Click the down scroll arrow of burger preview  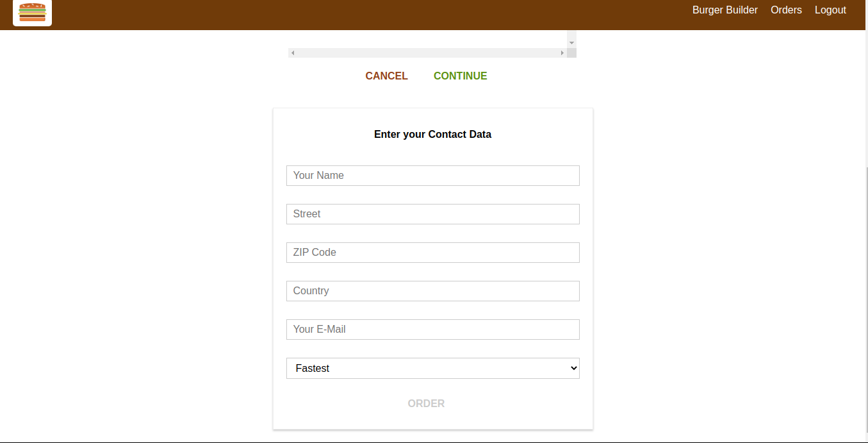pos(571,42)
